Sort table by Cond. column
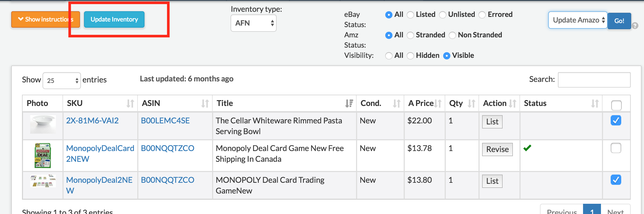 397,103
